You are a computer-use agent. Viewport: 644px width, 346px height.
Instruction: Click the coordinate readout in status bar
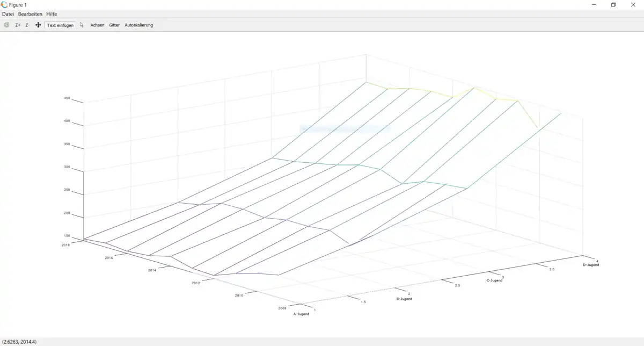click(x=19, y=342)
